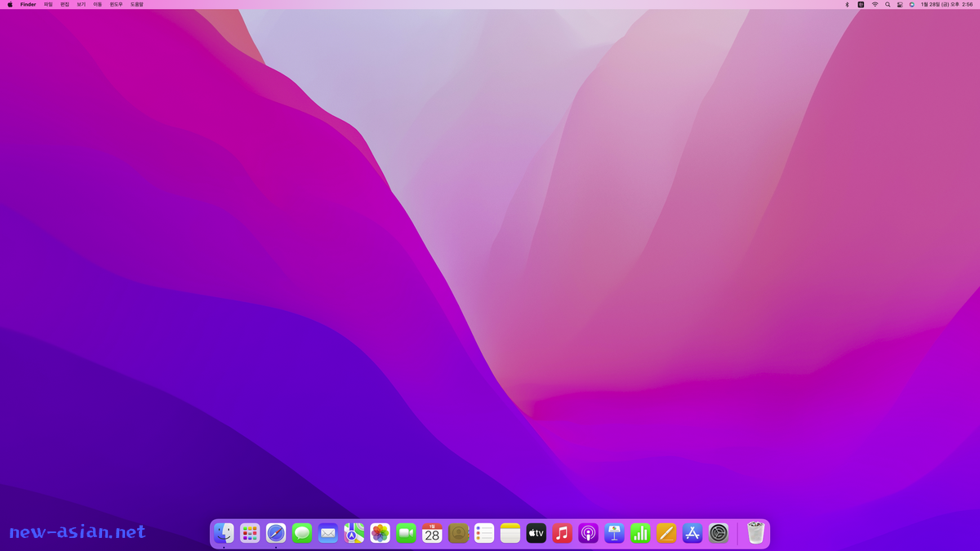Screen dimensions: 980x551
Task: Open the Messages app in the Dock
Action: click(x=302, y=533)
